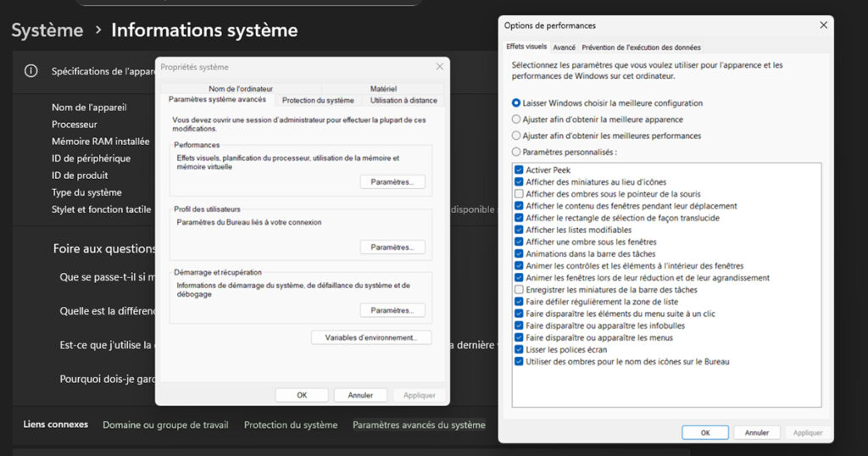
Task: Click Paramètres button in the Performances section
Action: click(x=392, y=182)
